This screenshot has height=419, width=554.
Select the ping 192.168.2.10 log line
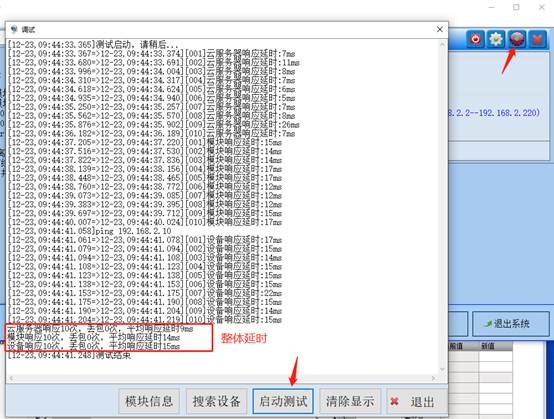(89, 231)
